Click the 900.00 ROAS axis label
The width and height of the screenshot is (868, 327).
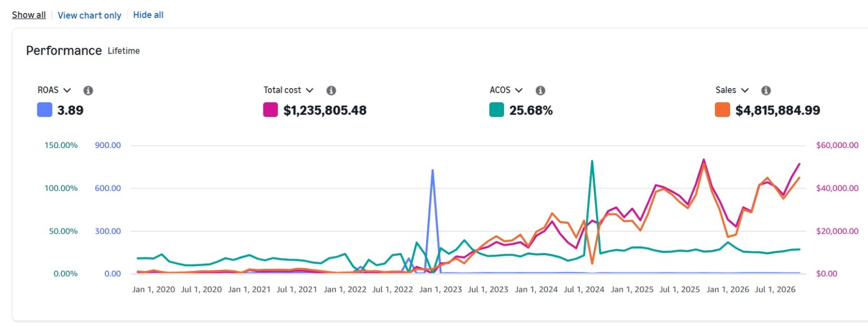click(109, 145)
